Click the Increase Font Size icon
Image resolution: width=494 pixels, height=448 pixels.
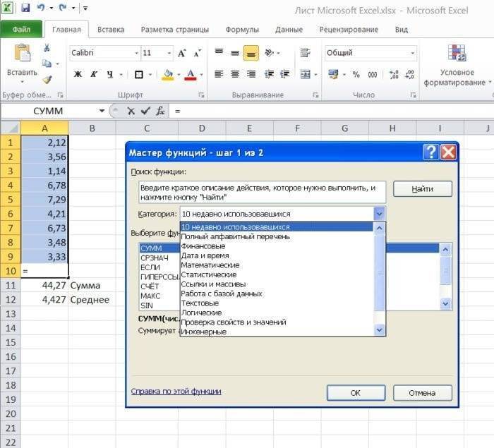[x=182, y=53]
